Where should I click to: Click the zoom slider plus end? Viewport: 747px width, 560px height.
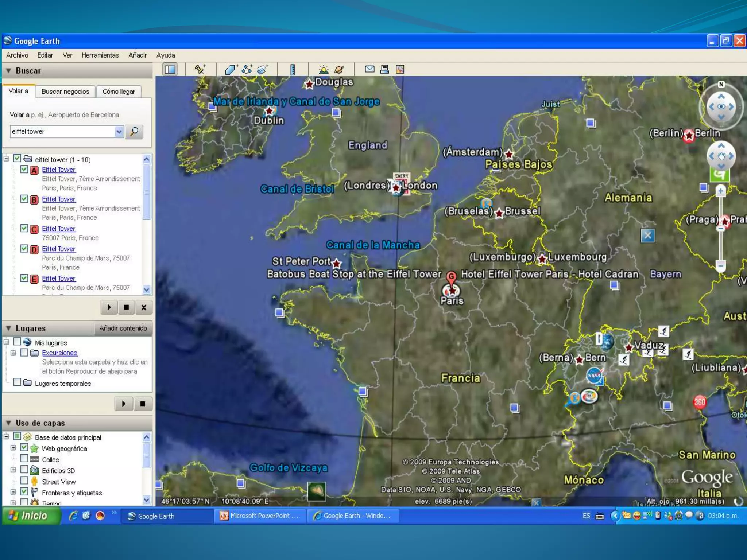(720, 191)
